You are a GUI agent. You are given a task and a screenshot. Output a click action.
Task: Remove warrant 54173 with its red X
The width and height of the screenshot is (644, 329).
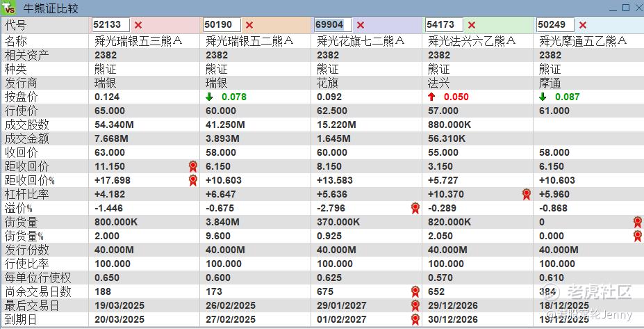pyautogui.click(x=472, y=25)
